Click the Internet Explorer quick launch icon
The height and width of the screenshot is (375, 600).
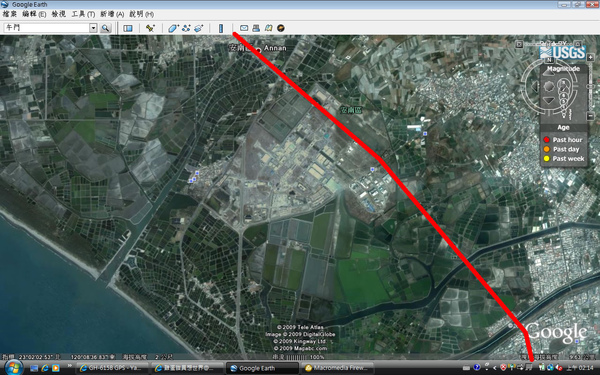(x=45, y=368)
